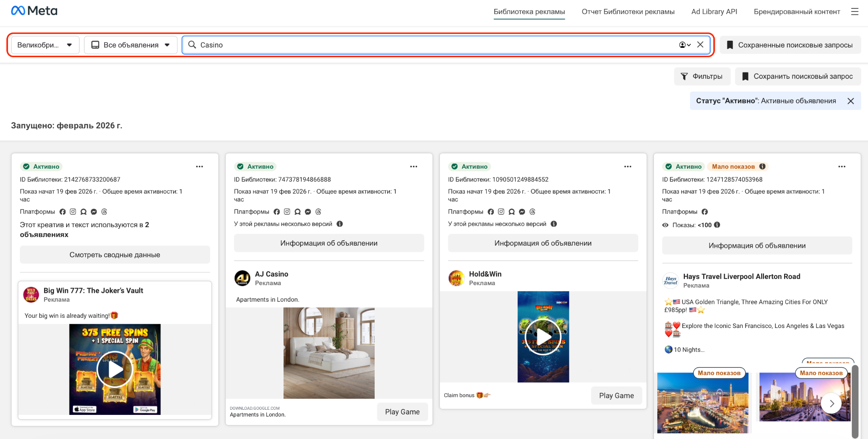Click the info icon beside AJ Casino's несколько версий
This screenshot has height=439, width=868.
coord(339,224)
